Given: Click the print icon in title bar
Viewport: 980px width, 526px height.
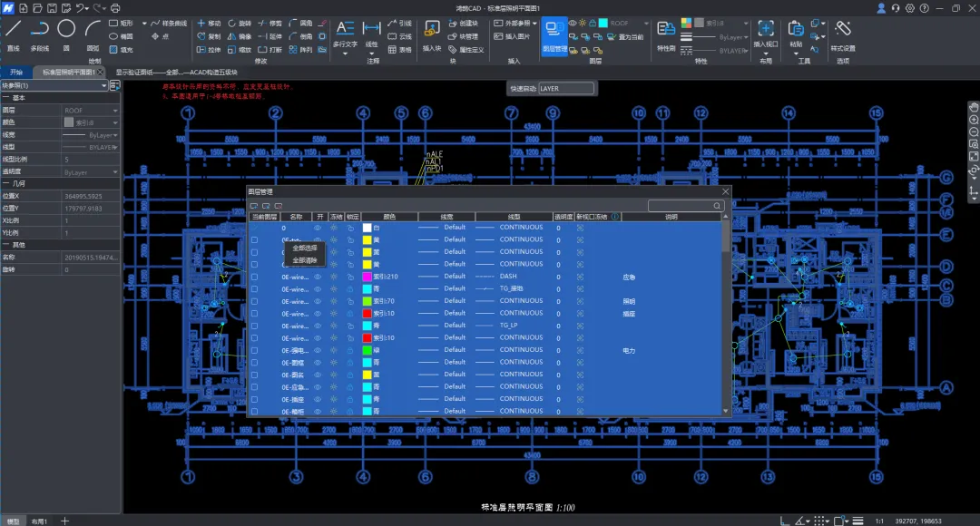Looking at the screenshot, I should 115,8.
